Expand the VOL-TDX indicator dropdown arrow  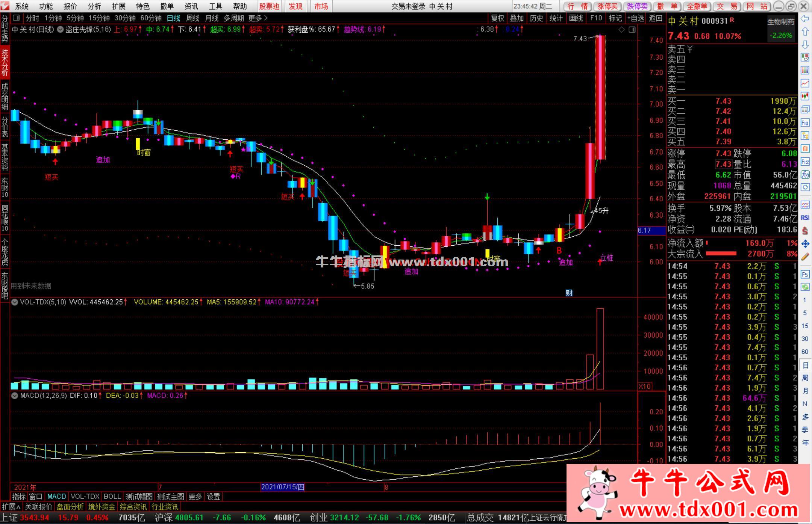pyautogui.click(x=15, y=302)
